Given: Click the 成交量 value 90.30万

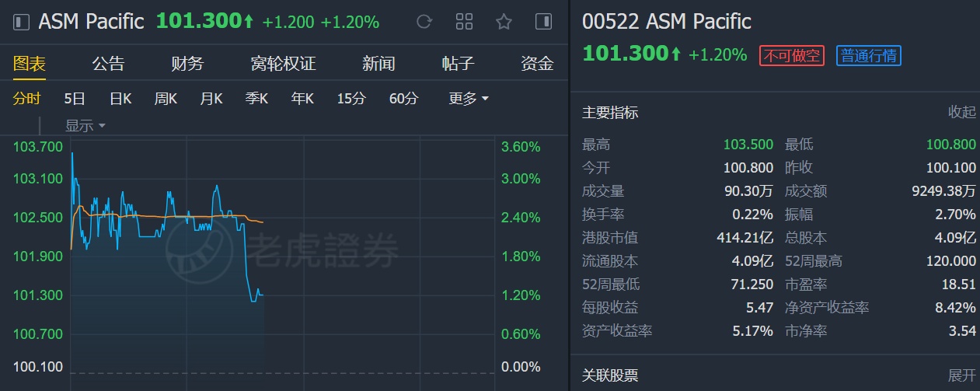Looking at the screenshot, I should pos(749,191).
